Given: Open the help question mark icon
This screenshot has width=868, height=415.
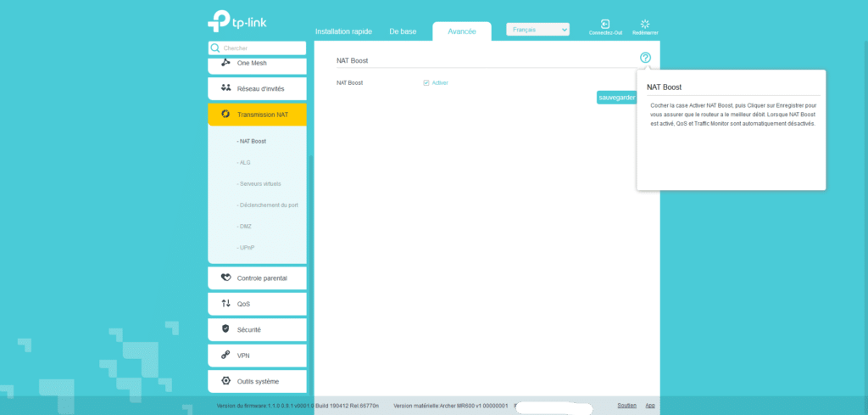Looking at the screenshot, I should [645, 58].
